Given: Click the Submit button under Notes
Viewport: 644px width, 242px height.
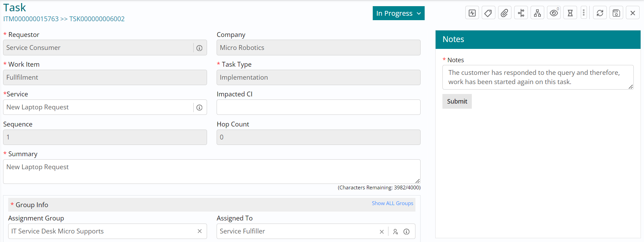Looking at the screenshot, I should (x=457, y=102).
